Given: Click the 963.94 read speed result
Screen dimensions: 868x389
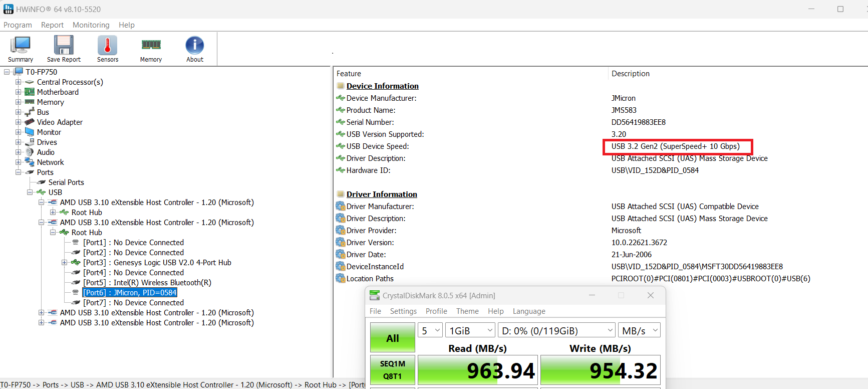Looking at the screenshot, I should [478, 370].
